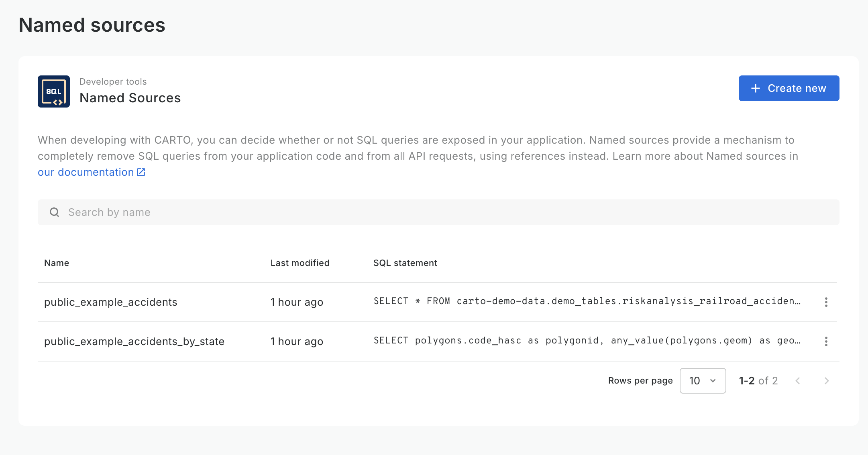Open options menu for public_example_accidents_by_state row
The image size is (868, 455).
(x=826, y=341)
